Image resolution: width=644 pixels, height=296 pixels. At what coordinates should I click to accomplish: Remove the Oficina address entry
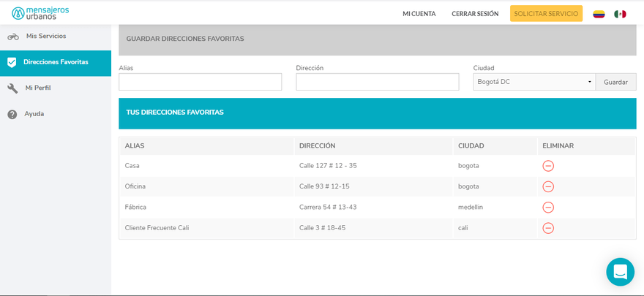(x=548, y=186)
